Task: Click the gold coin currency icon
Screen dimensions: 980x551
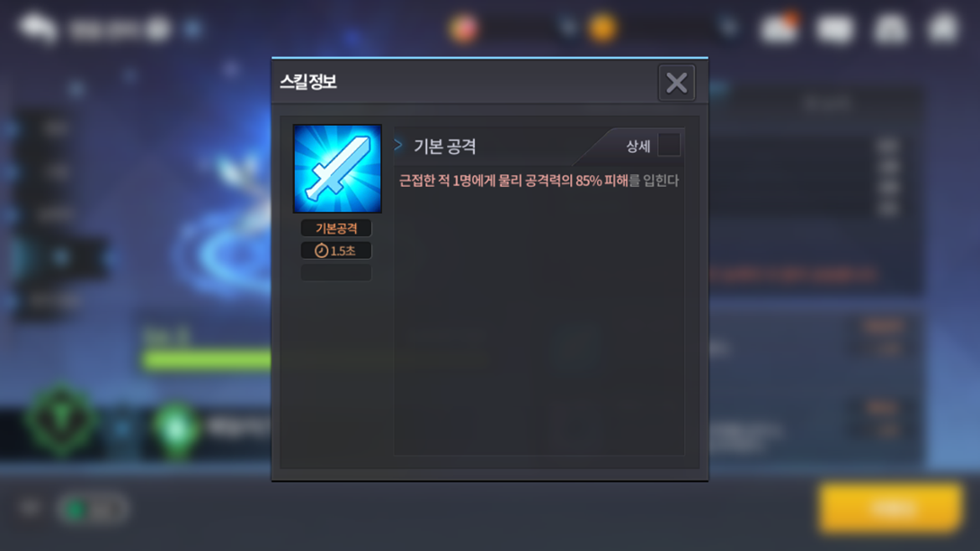Action: tap(602, 28)
